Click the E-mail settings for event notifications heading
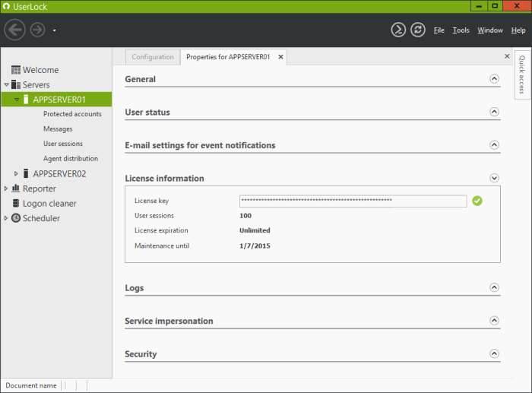Image resolution: width=532 pixels, height=393 pixels. click(x=200, y=145)
